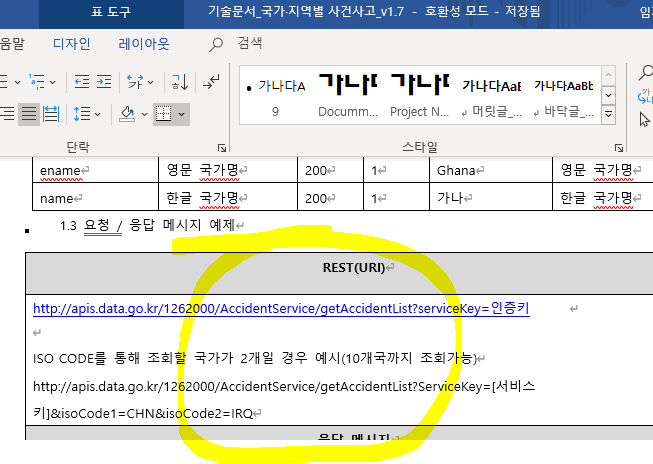Click the ISO CODE를 통해 조회할 sentence
The width and height of the screenshot is (653, 464).
(254, 358)
